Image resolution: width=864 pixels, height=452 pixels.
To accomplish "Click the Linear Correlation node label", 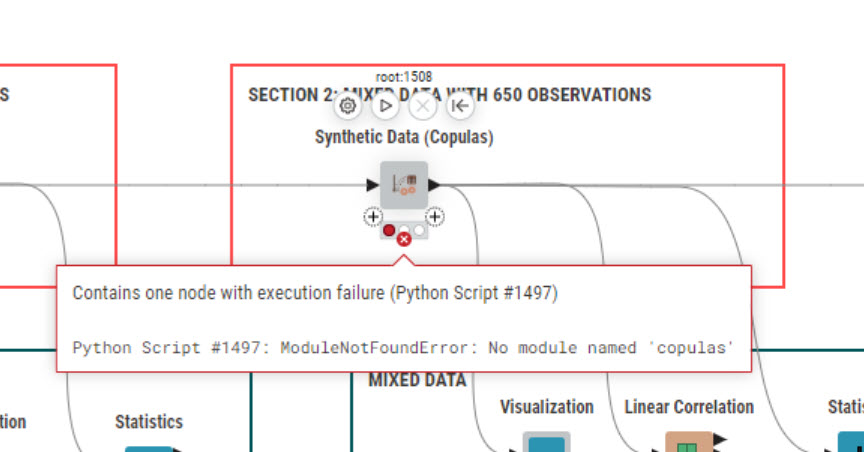I will tap(689, 407).
